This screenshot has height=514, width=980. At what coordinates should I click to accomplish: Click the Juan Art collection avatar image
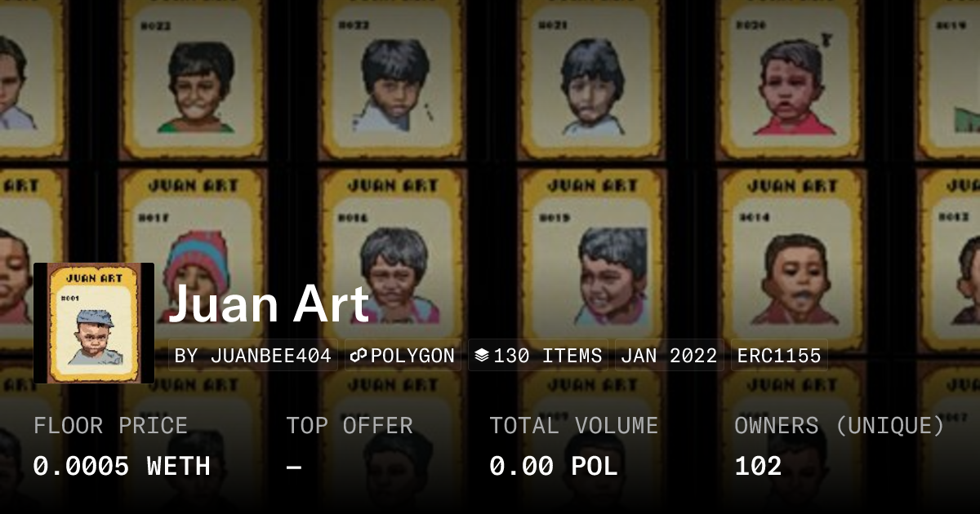tap(94, 323)
